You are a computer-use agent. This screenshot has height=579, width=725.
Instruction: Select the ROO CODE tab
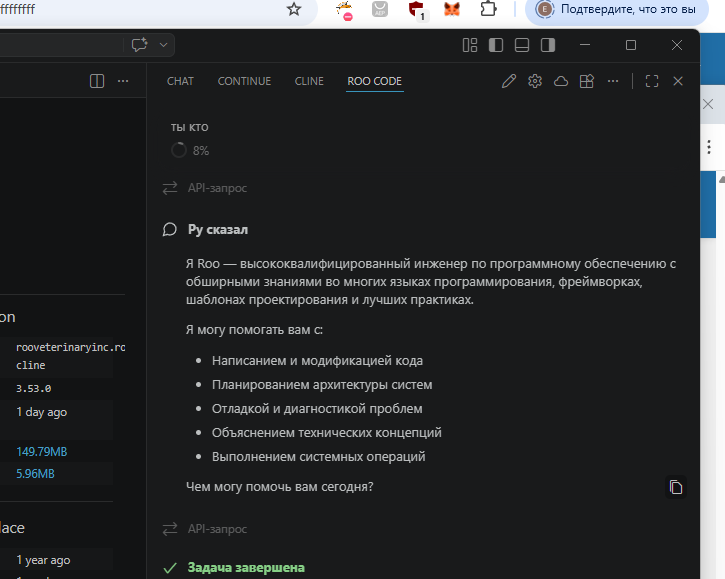click(375, 81)
